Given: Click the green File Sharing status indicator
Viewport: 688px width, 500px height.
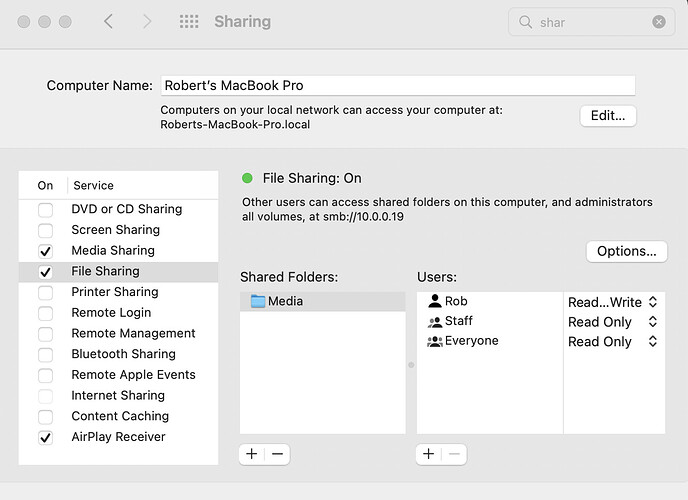Looking at the screenshot, I should tap(247, 178).
